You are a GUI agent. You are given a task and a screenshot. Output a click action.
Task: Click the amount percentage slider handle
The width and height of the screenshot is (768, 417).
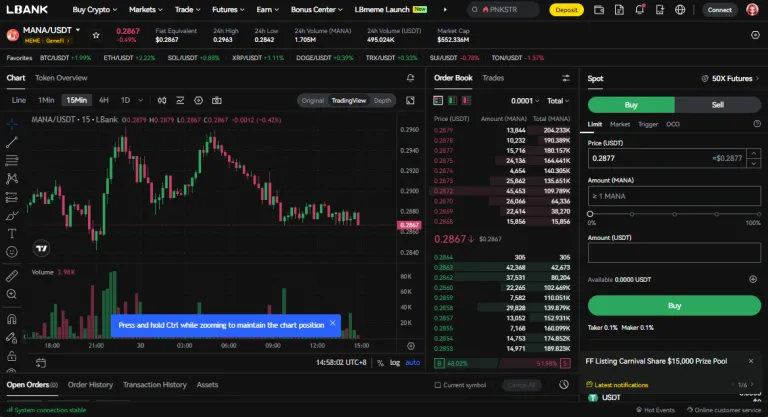(x=590, y=214)
